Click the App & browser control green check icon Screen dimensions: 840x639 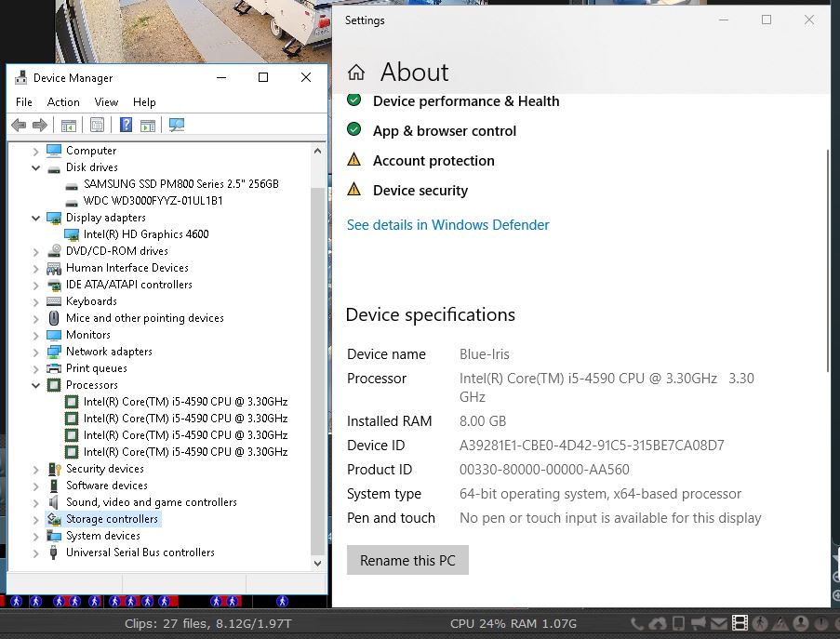(354, 129)
